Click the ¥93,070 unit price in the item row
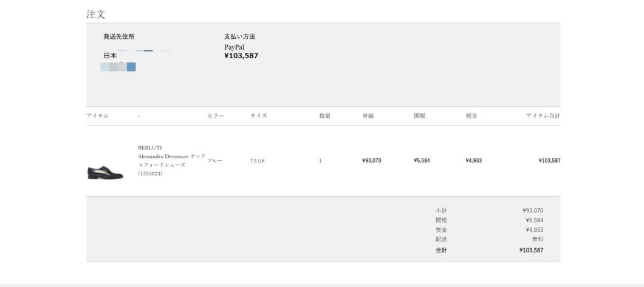The image size is (644, 287). pos(372,161)
